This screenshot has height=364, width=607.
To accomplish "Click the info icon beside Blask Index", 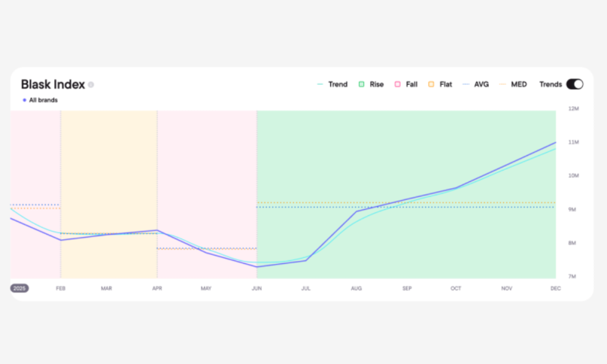I will point(91,85).
